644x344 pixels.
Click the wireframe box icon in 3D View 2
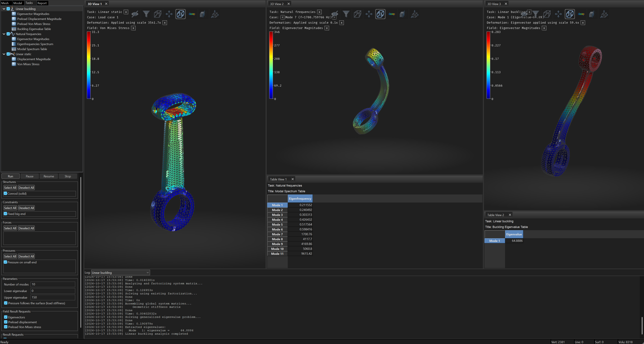click(x=358, y=14)
